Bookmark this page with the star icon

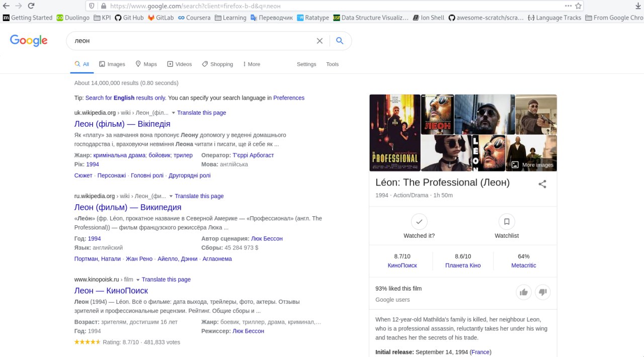point(579,6)
